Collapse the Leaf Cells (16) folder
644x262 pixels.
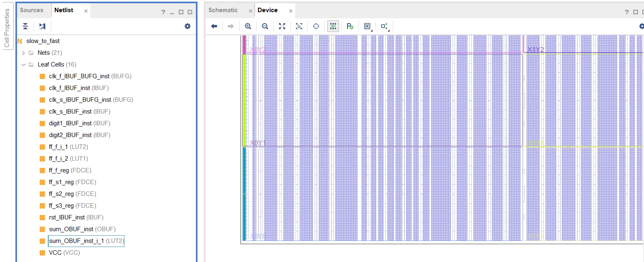pos(24,64)
